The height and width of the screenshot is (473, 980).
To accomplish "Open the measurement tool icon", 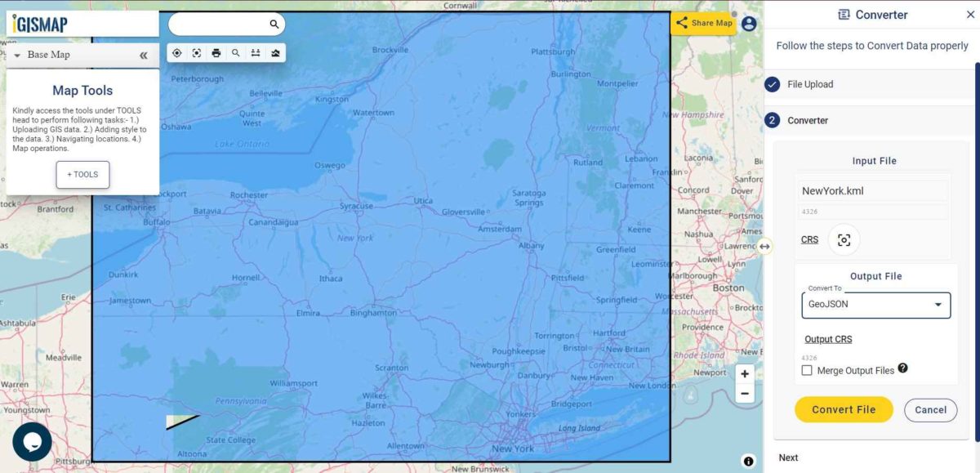I will (x=256, y=52).
